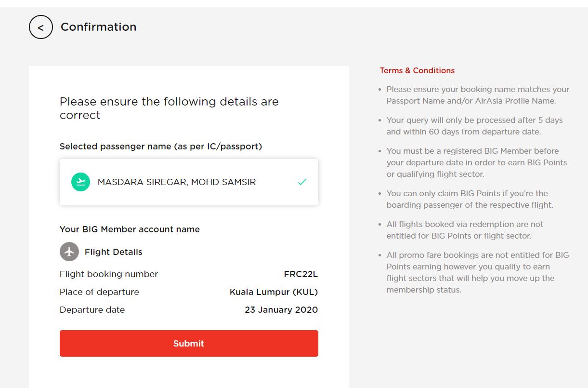Click 'Your BIG Member account name' heading
Screen dimensions: 588x388
click(x=129, y=229)
